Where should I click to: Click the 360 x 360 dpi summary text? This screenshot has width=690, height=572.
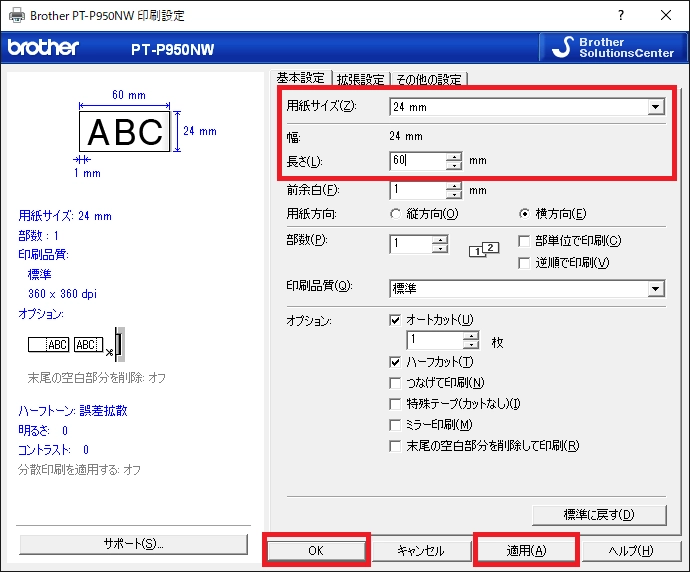point(62,293)
